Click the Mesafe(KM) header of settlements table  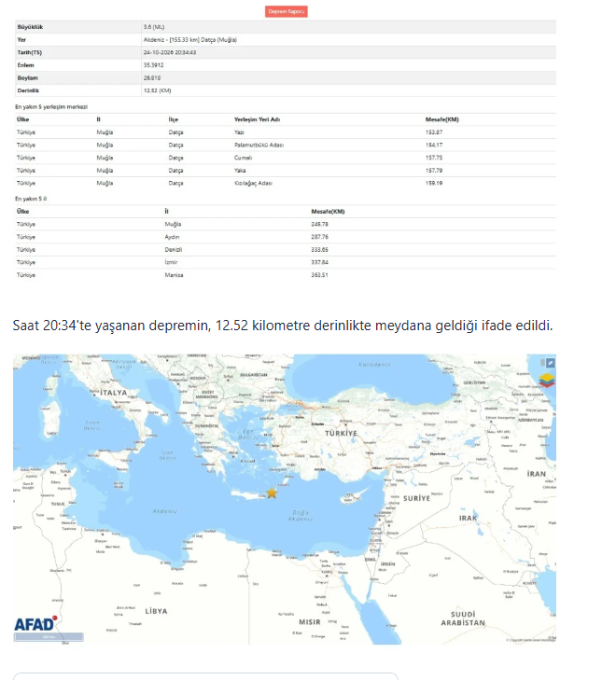[441, 119]
